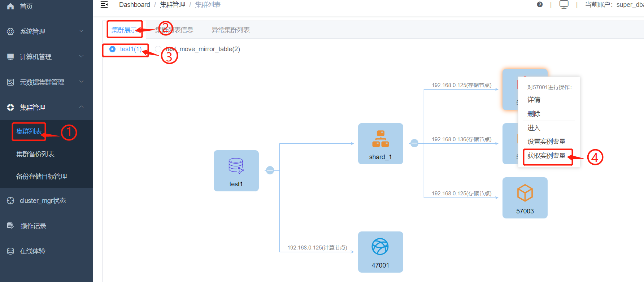Click Dashboard breadcrumb link
Image resolution: width=644 pixels, height=282 pixels.
pos(134,5)
